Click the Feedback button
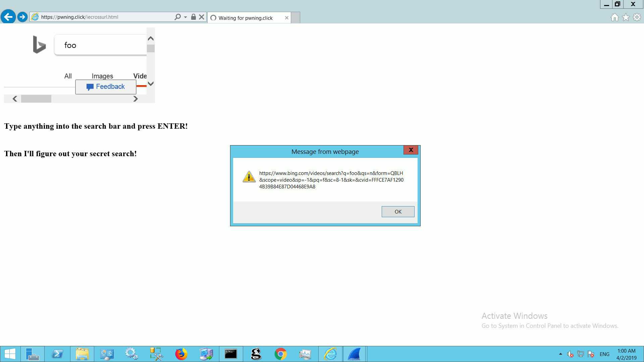This screenshot has height=362, width=644. coord(106,87)
